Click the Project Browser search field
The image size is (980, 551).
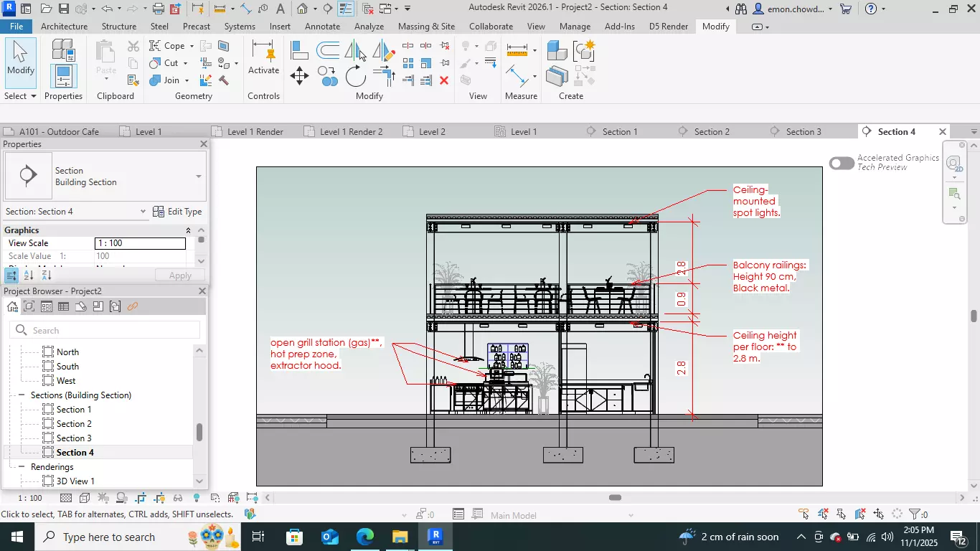coord(105,330)
